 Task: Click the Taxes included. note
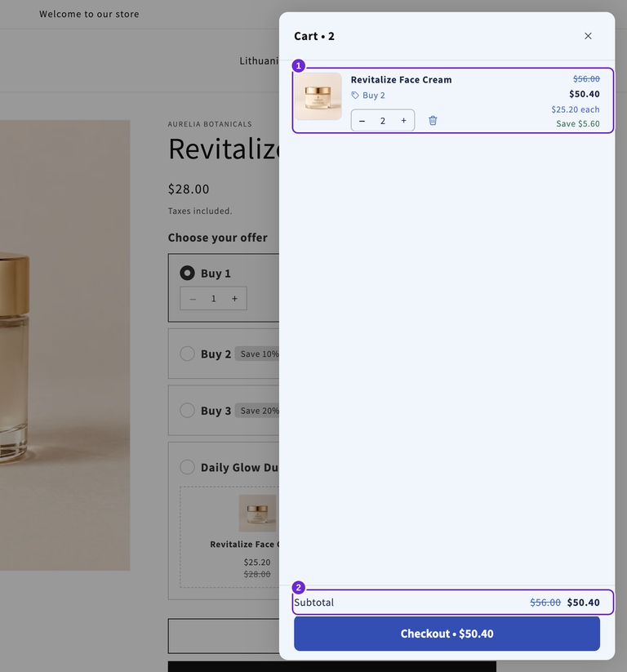(200, 211)
